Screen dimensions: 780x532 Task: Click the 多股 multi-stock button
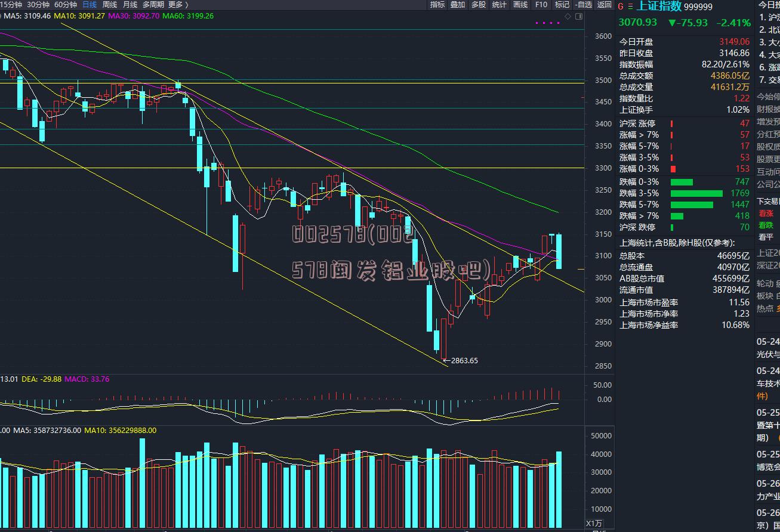[479, 4]
